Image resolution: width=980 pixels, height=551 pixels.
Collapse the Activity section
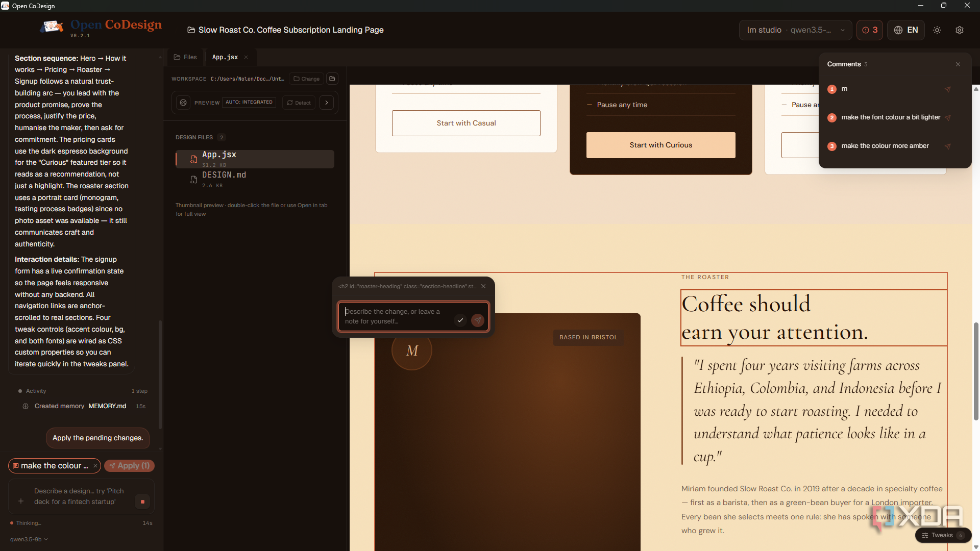click(x=36, y=391)
